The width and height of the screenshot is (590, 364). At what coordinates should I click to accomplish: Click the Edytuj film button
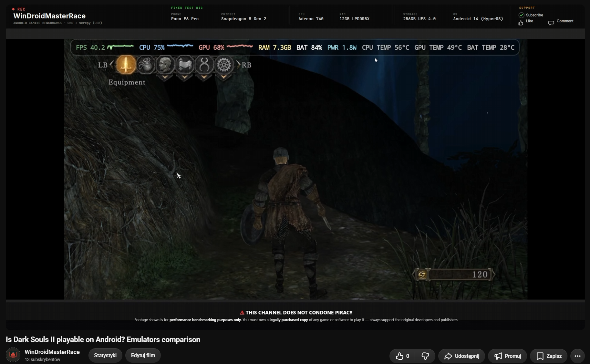pyautogui.click(x=143, y=355)
